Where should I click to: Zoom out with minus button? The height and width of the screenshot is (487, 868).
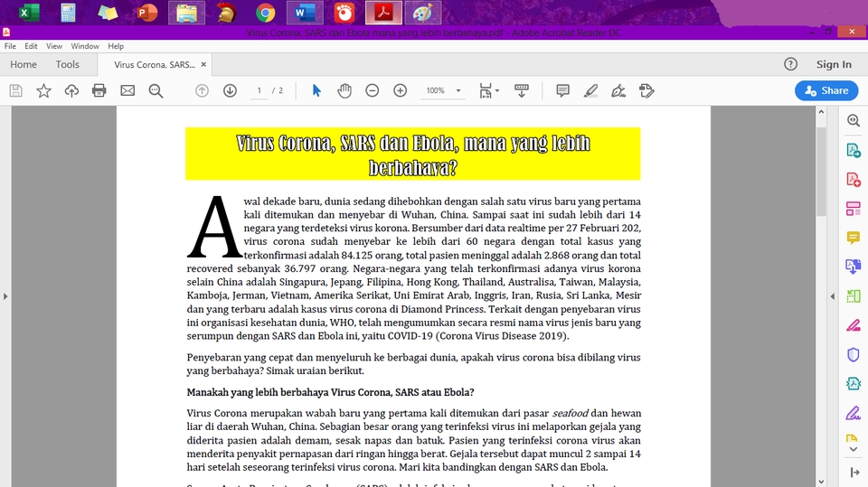(x=372, y=90)
